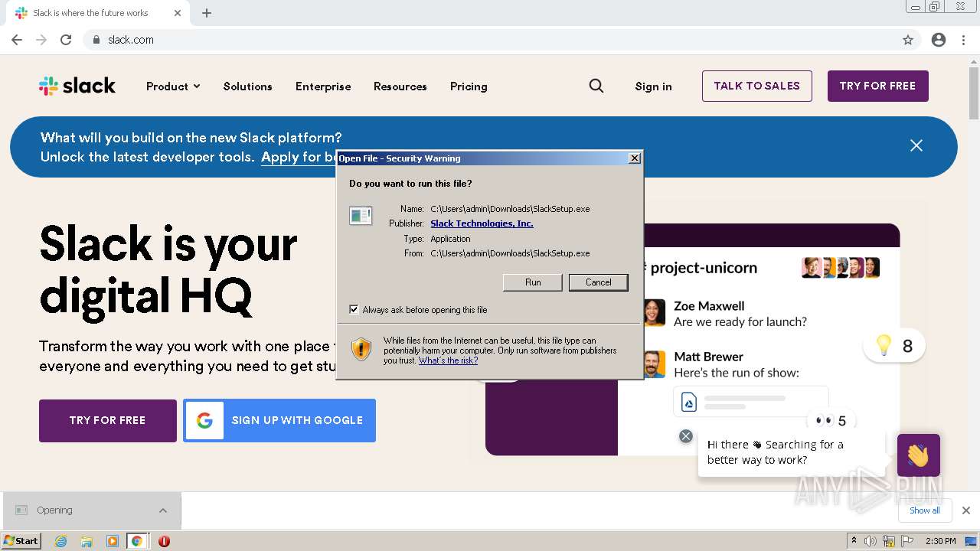This screenshot has height=551, width=980.
Task: Cancel the security warning dialog
Action: pyautogui.click(x=598, y=282)
